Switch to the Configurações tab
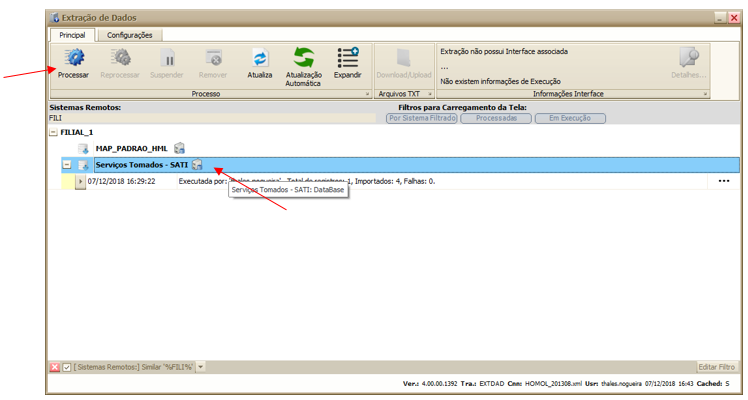 tap(129, 35)
